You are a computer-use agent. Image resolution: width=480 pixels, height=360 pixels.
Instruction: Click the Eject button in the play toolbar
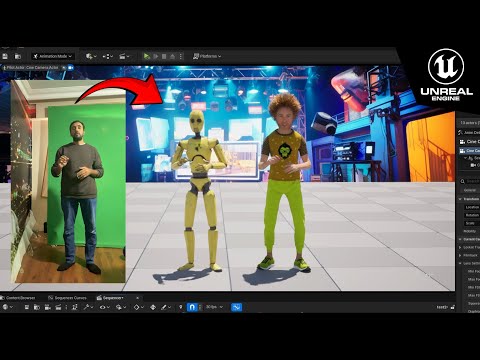(x=172, y=56)
